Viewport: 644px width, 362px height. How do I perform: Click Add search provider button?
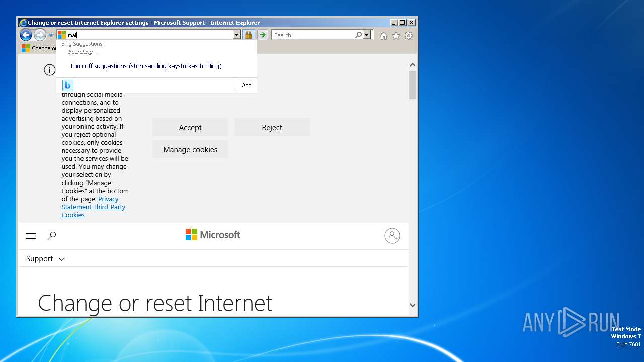click(247, 85)
